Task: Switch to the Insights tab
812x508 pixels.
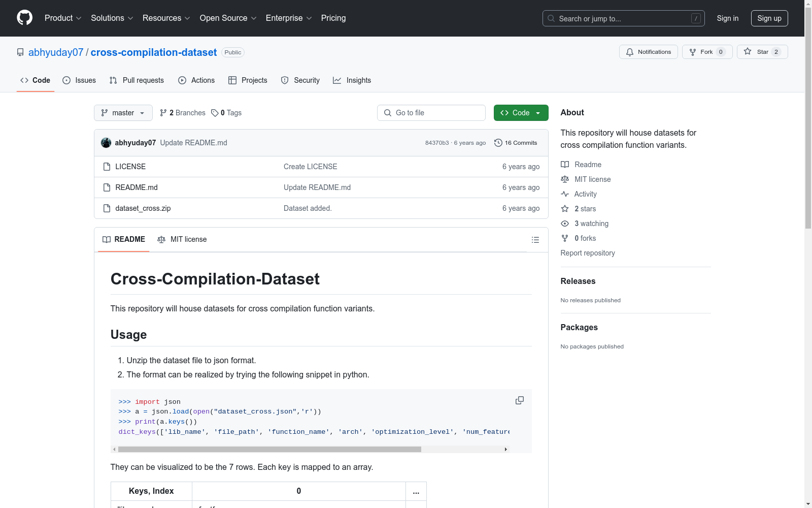Action: 352,80
